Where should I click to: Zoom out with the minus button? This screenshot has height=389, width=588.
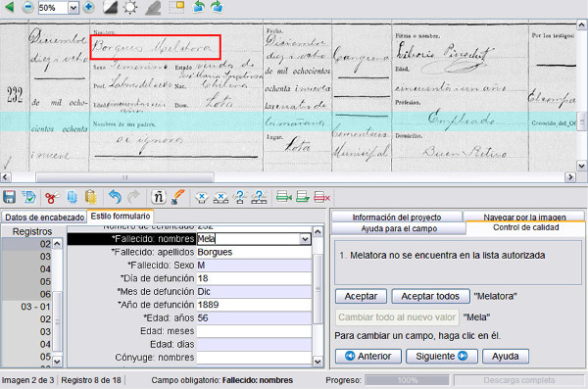27,7
